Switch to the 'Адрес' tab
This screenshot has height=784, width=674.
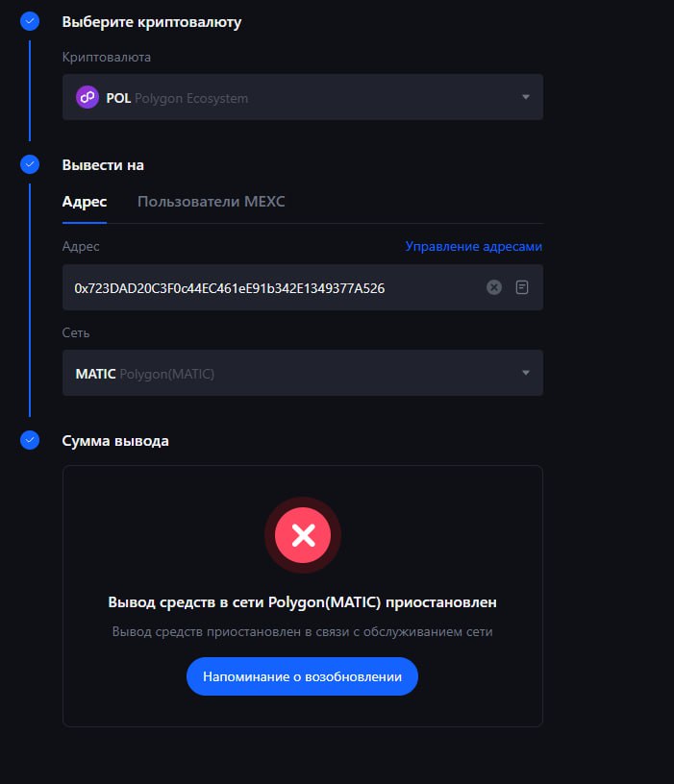84,202
